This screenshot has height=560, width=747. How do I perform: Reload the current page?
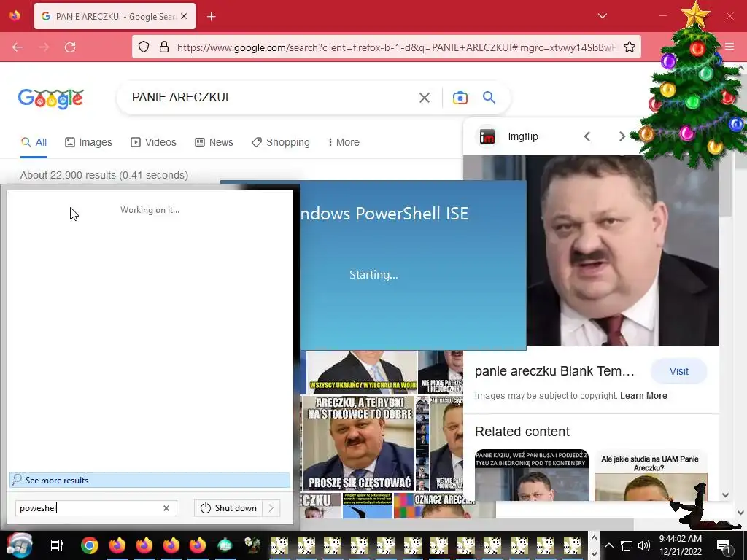coord(70,47)
